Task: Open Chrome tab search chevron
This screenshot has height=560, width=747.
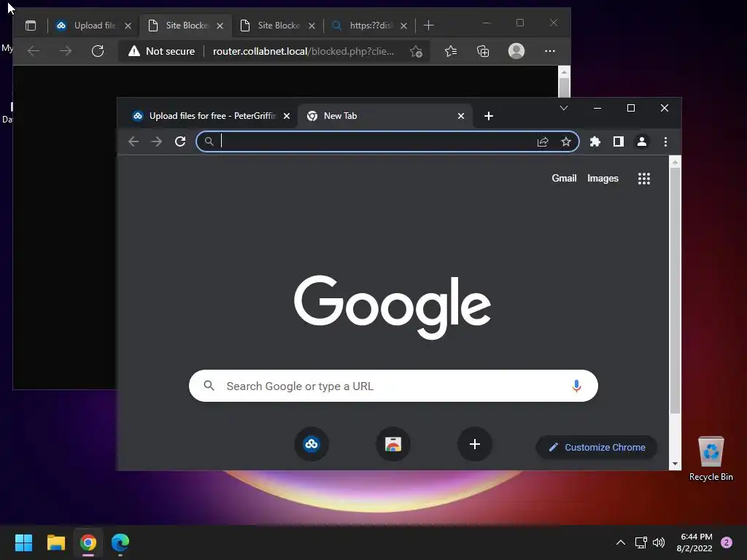Action: pyautogui.click(x=564, y=108)
